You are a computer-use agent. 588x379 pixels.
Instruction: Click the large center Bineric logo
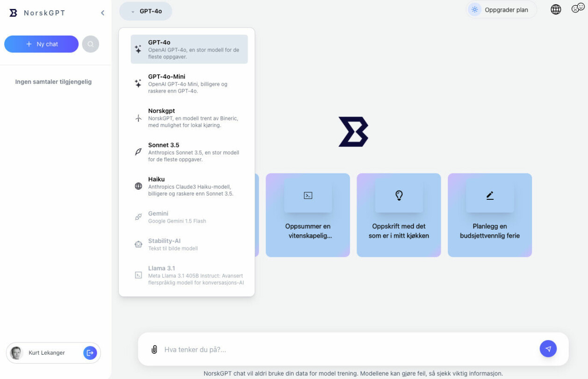pos(353,132)
